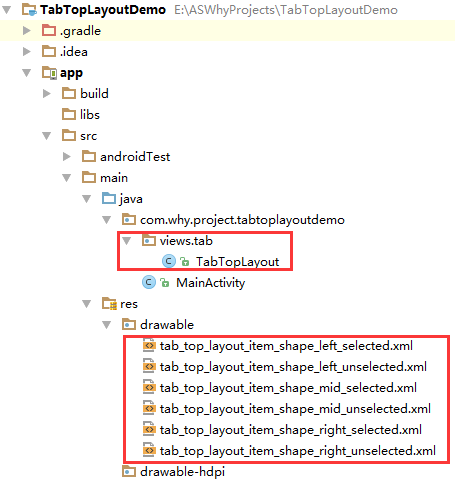
Task: Select tab_top_layout_item_shape_left_unselected.xml
Action: coord(293,367)
